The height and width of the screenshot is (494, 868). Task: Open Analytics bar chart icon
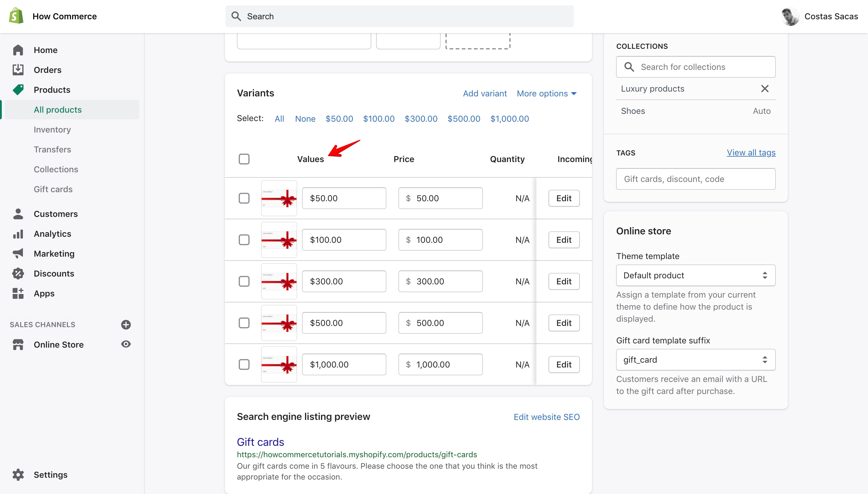tap(18, 234)
